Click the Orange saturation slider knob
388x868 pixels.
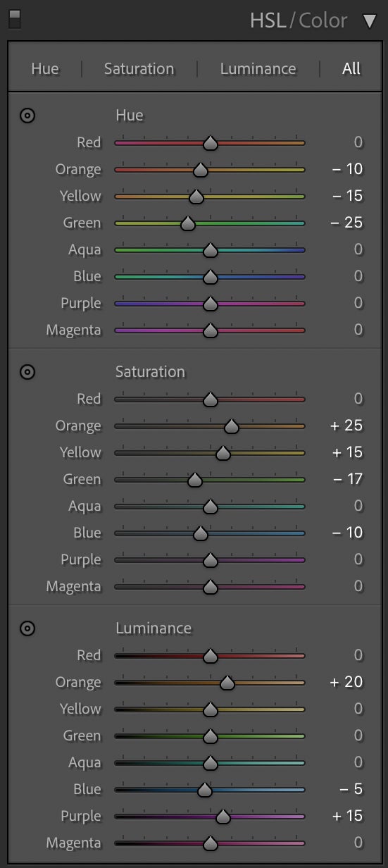pyautogui.click(x=231, y=426)
